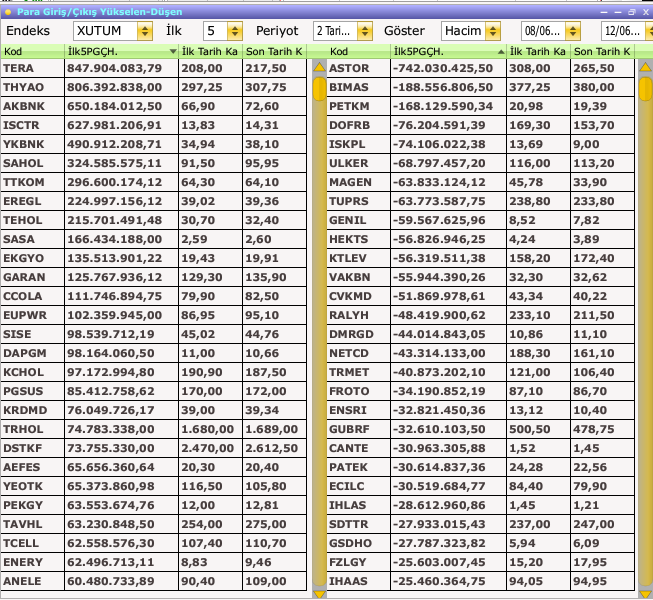The height and width of the screenshot is (600, 653).
Task: Select the CCOLA row code
Action: tap(22, 296)
